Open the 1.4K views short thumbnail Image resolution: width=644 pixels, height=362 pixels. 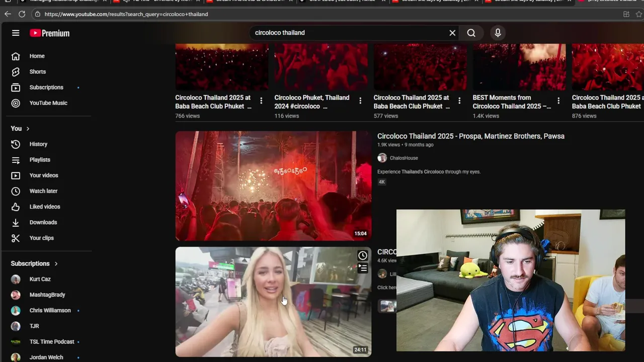519,67
